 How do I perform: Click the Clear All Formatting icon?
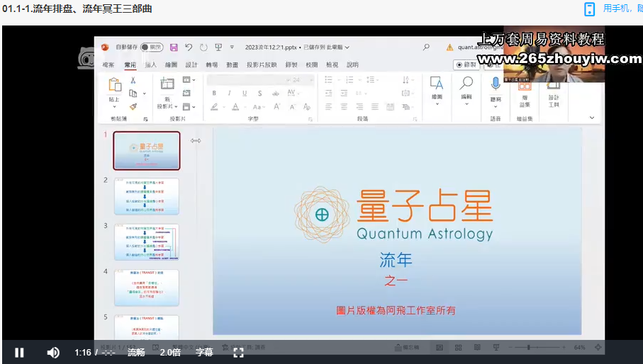pos(307,107)
